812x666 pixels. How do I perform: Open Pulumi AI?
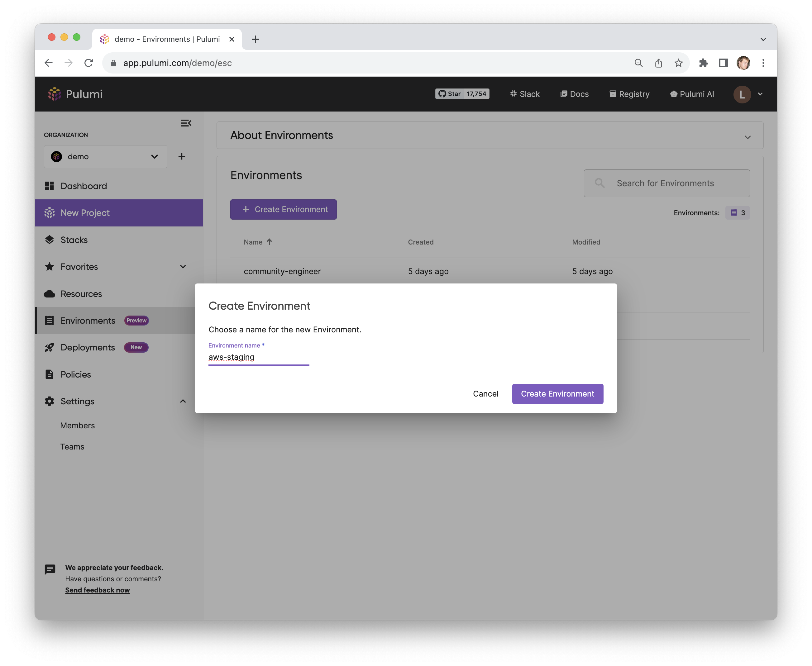(692, 94)
